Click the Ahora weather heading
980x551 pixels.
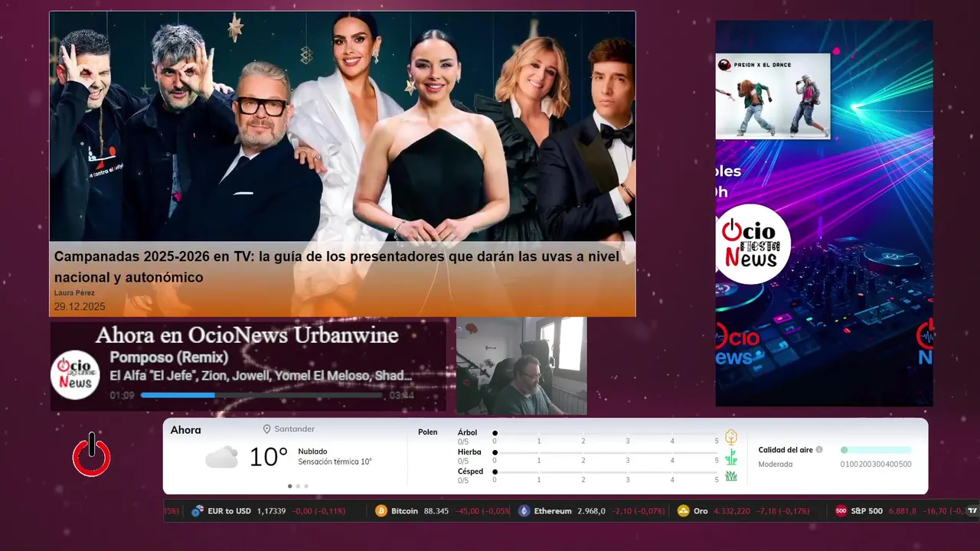[x=186, y=430]
